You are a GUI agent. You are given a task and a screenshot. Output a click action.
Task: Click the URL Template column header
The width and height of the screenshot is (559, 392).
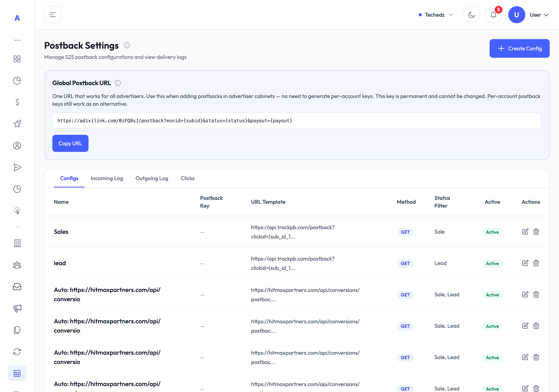pyautogui.click(x=268, y=202)
